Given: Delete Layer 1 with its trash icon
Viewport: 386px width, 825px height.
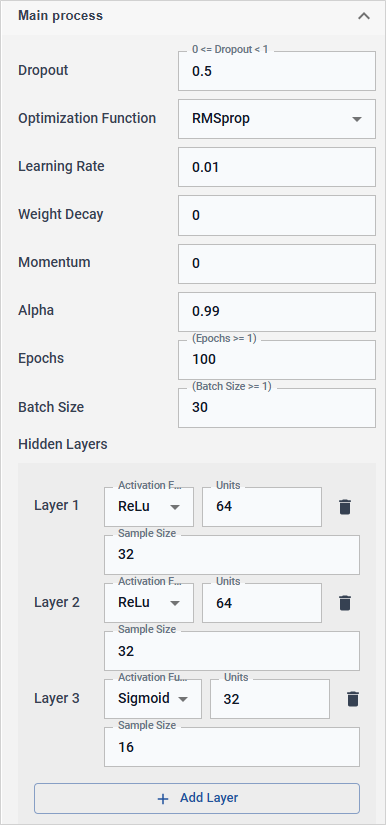Looking at the screenshot, I should [345, 507].
